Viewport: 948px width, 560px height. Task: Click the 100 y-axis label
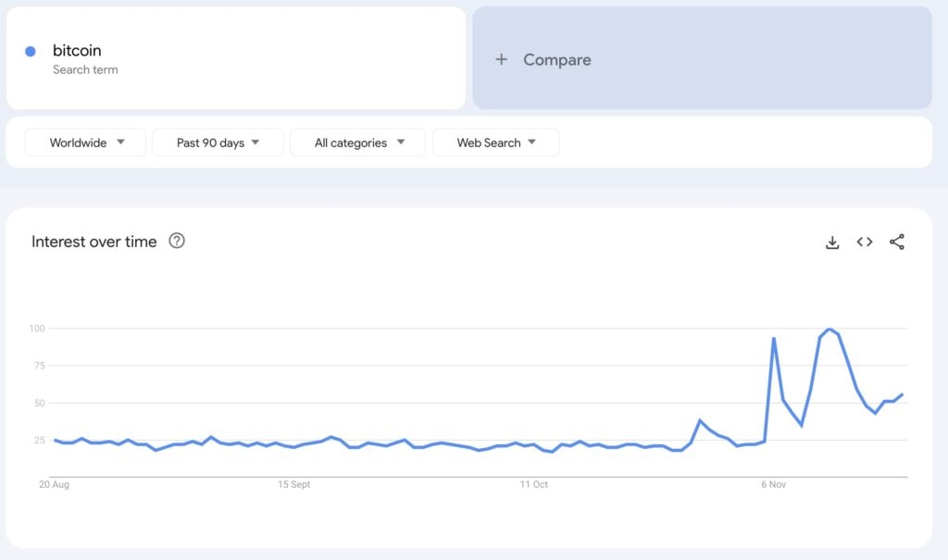coord(37,329)
